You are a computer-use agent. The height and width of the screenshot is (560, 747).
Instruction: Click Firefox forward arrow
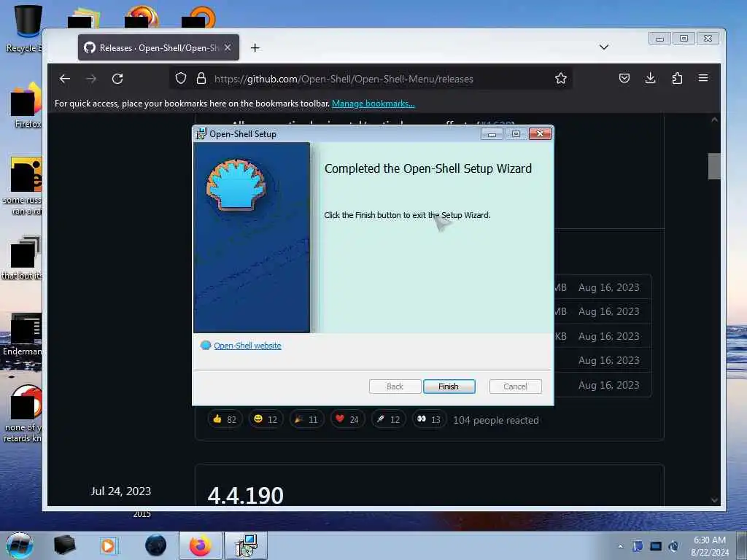point(91,79)
